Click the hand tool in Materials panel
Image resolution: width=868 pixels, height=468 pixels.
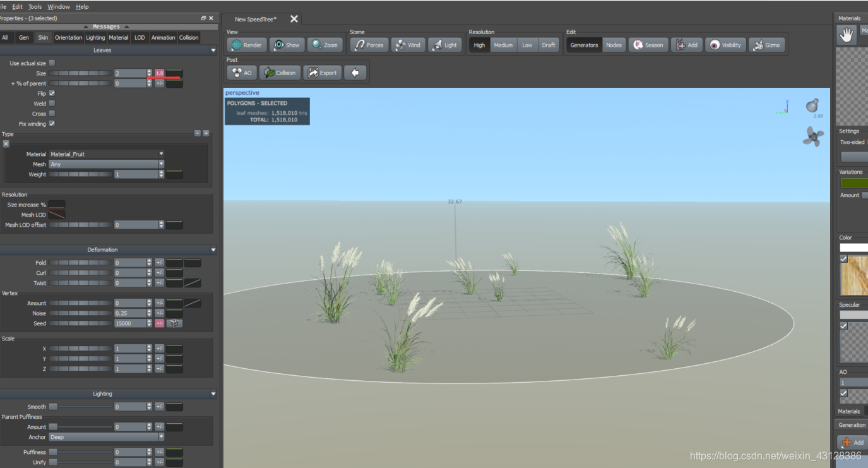click(x=846, y=35)
